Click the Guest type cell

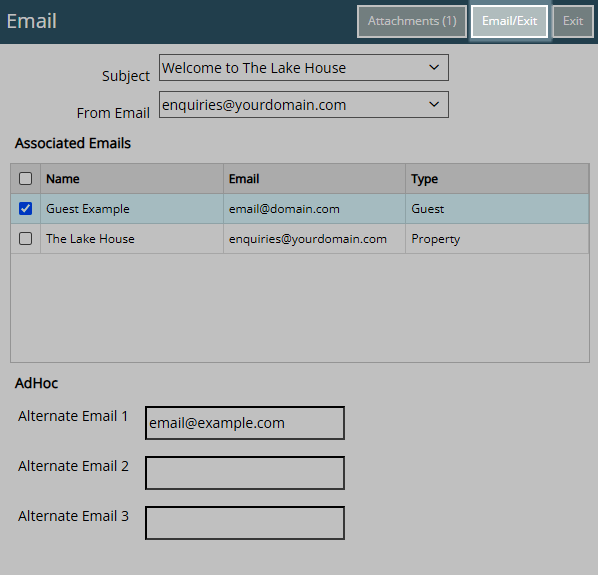pos(497,209)
